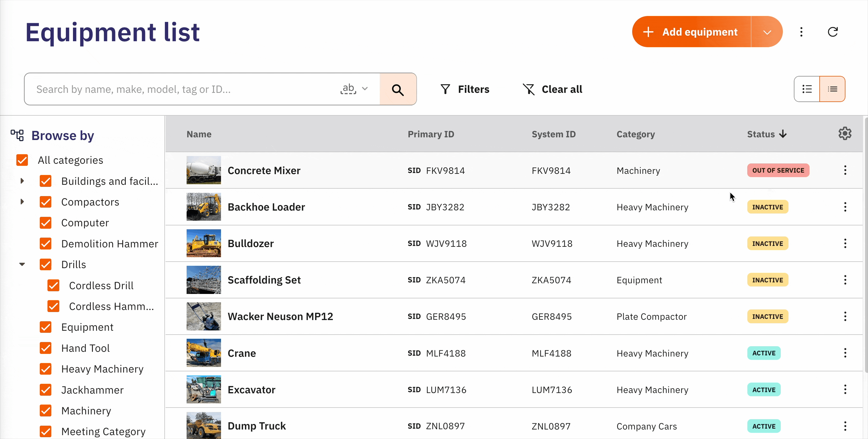The image size is (868, 439).
Task: Expand Compactors tree node
Action: [x=22, y=202]
